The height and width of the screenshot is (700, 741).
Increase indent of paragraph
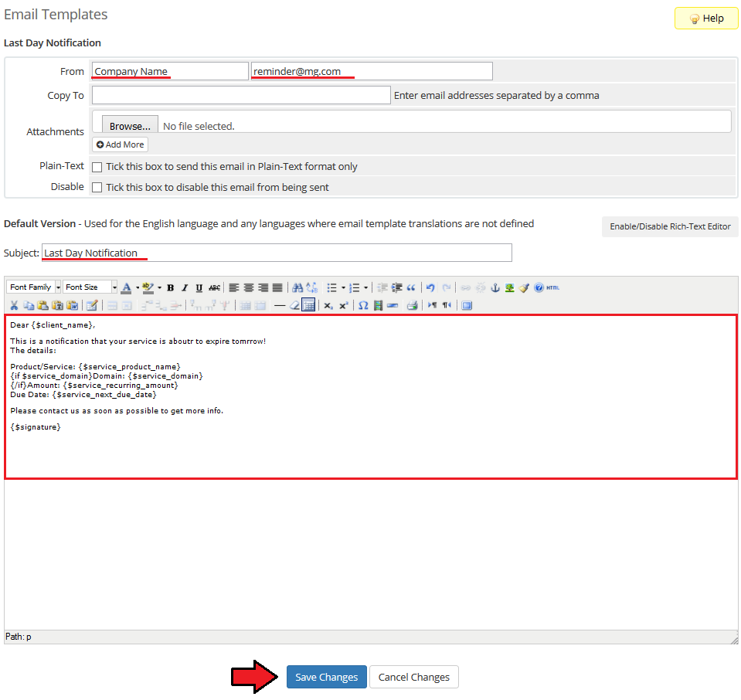(397, 288)
